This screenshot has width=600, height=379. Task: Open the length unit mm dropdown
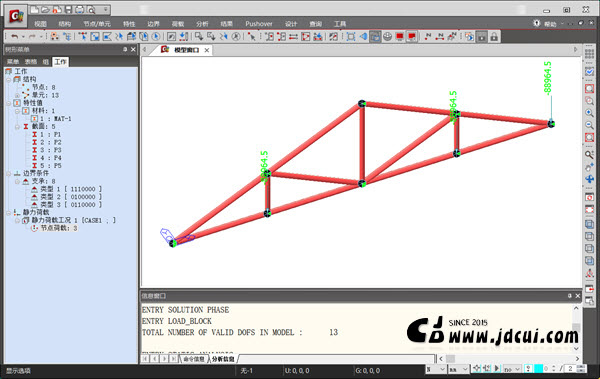pyautogui.click(x=458, y=369)
